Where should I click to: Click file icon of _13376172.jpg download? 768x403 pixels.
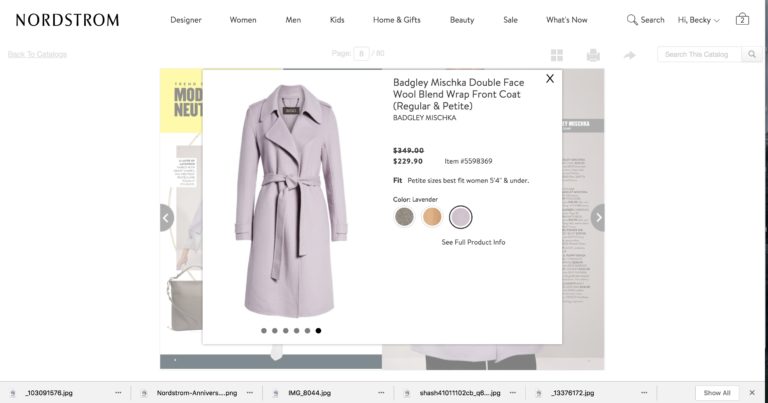coord(539,393)
